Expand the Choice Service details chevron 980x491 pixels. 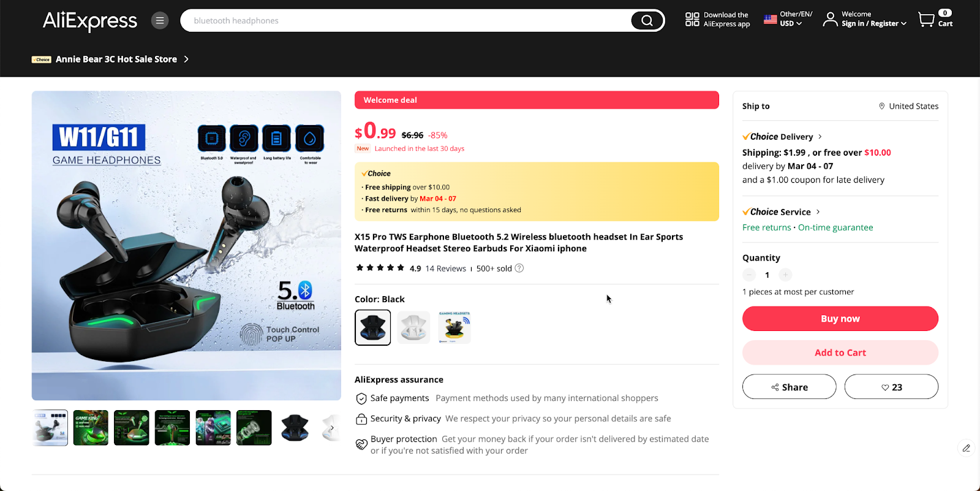pyautogui.click(x=818, y=212)
